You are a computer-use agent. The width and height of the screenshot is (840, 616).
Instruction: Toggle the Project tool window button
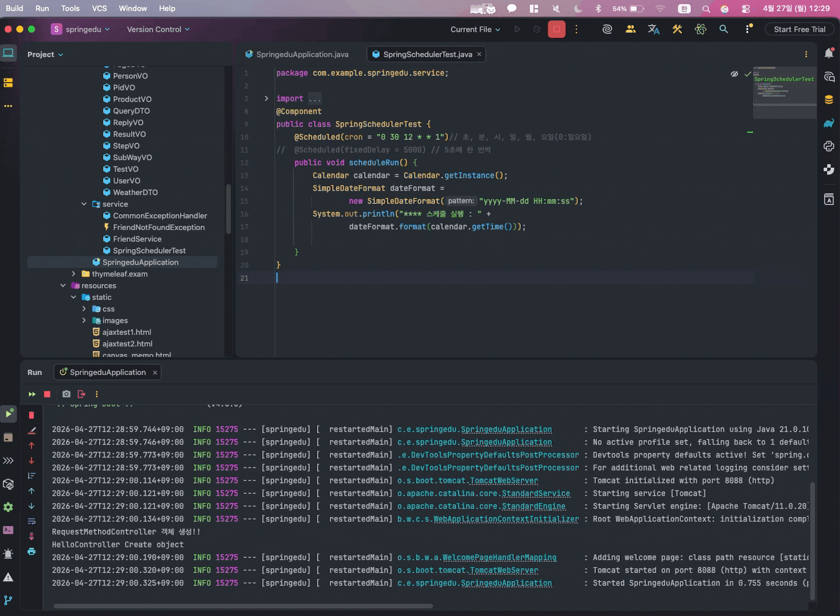(8, 53)
